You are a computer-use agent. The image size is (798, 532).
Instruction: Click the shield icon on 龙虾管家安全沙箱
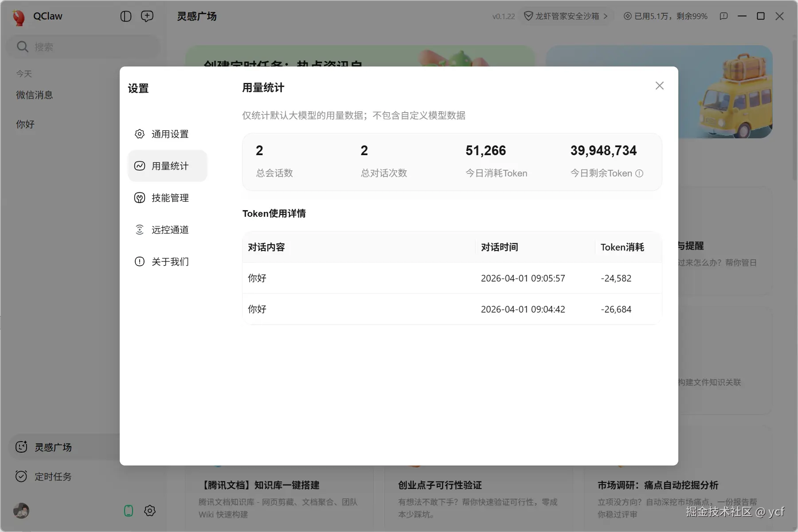(x=529, y=16)
